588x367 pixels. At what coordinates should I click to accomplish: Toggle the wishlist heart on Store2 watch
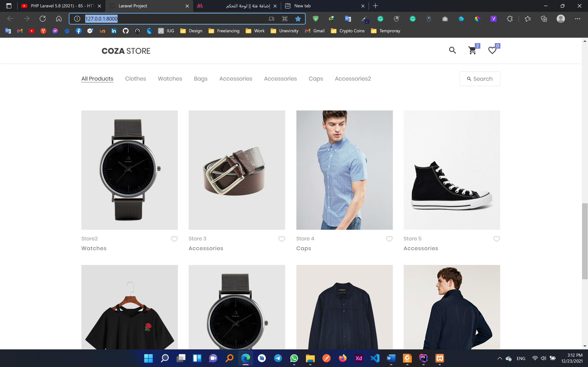(174, 239)
